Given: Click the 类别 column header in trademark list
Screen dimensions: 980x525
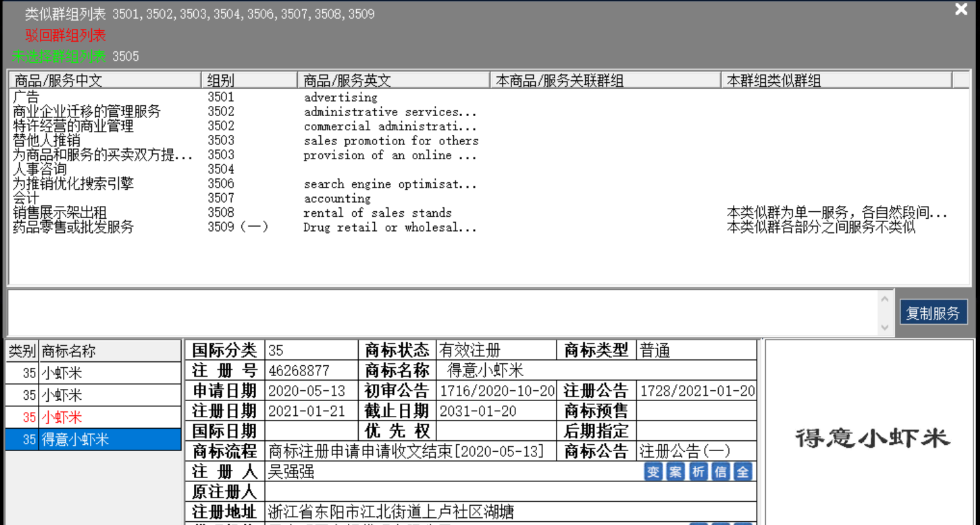Looking at the screenshot, I should 22,351.
